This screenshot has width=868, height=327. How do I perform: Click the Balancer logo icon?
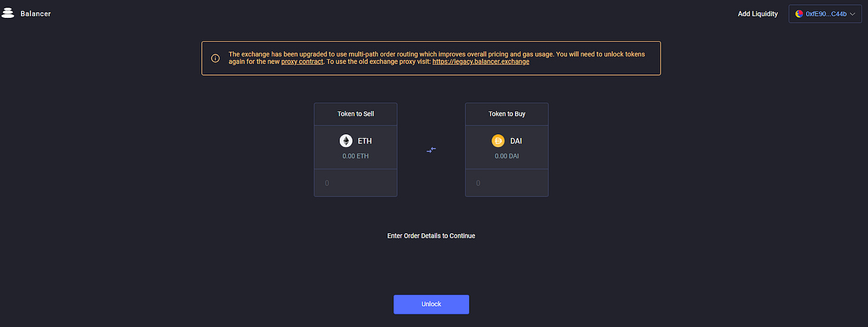coord(8,13)
